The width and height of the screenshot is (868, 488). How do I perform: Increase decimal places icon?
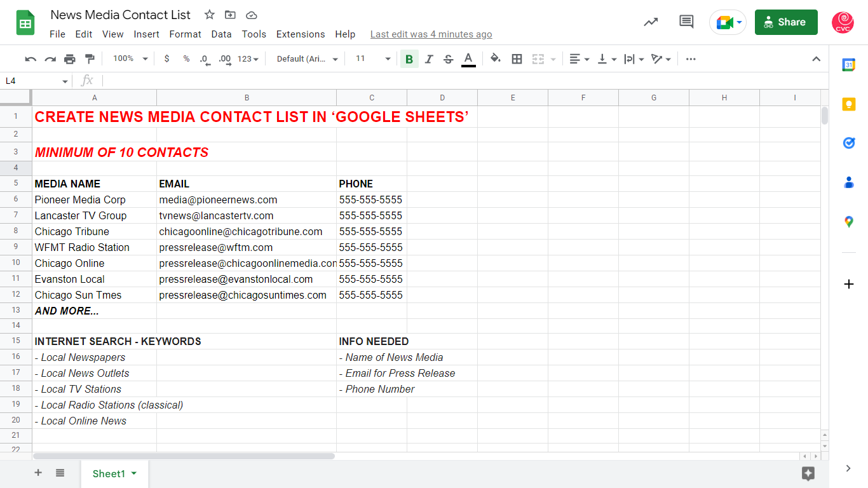224,59
